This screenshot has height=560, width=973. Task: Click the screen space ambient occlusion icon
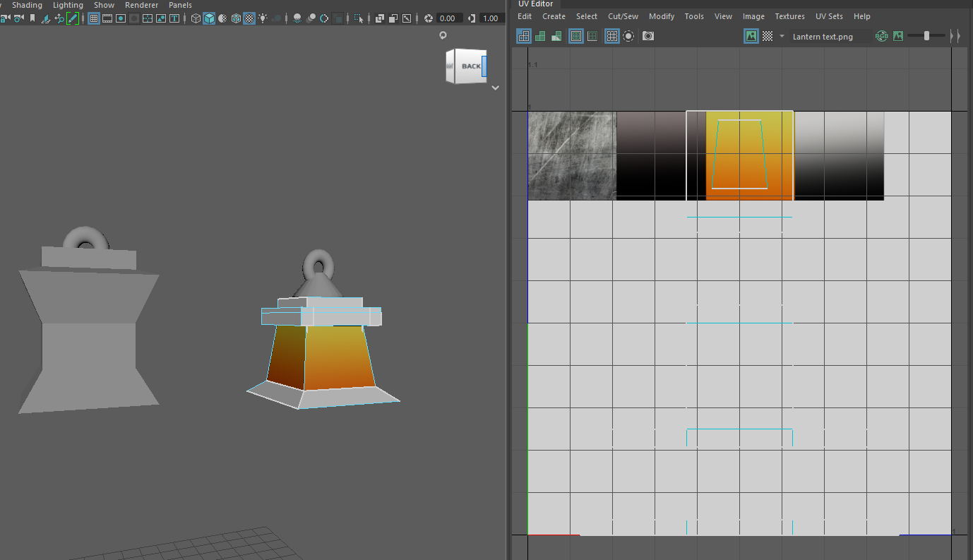pyautogui.click(x=297, y=18)
